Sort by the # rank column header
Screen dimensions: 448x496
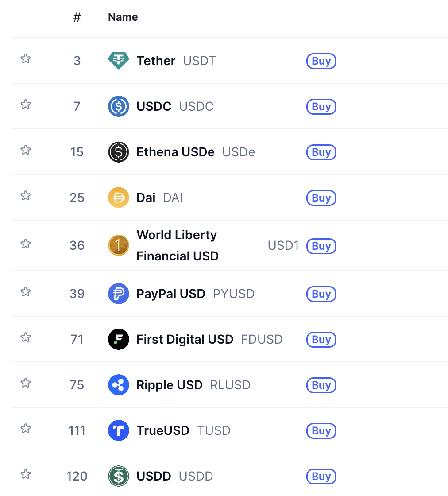[x=77, y=18]
